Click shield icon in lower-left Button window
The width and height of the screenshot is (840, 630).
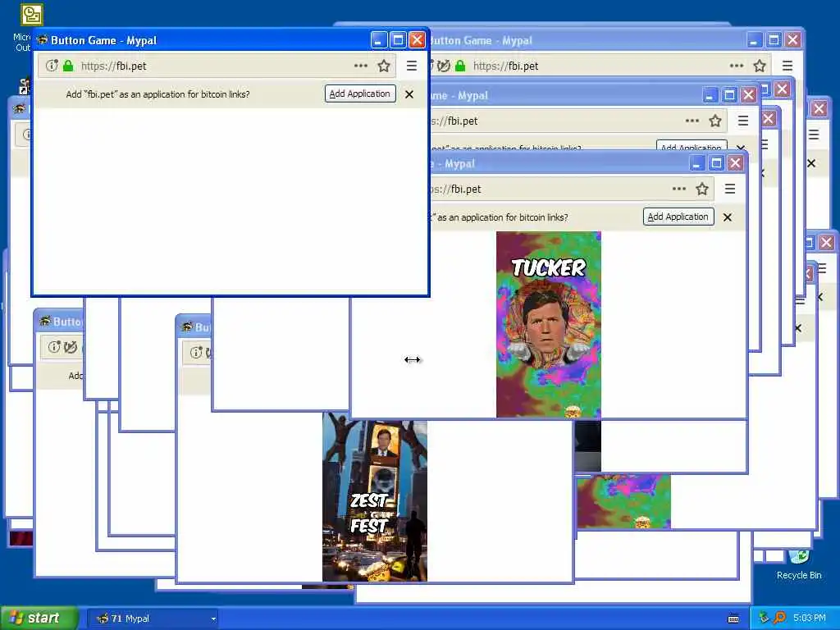click(x=71, y=347)
